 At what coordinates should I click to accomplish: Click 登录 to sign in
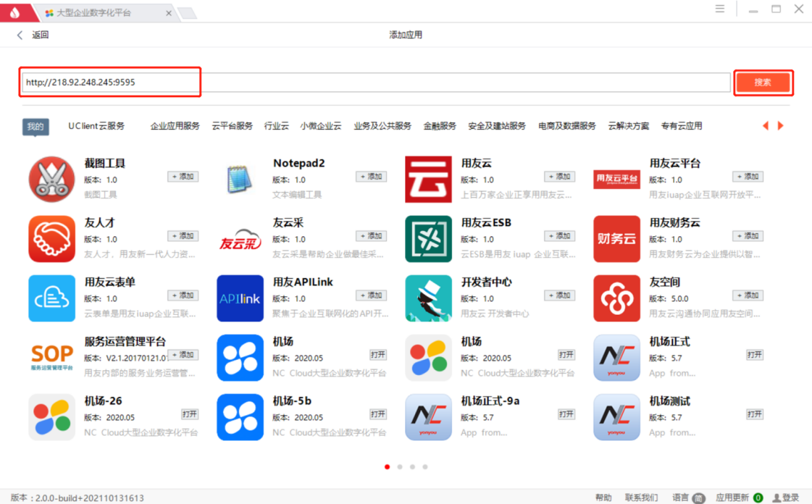coord(786,497)
